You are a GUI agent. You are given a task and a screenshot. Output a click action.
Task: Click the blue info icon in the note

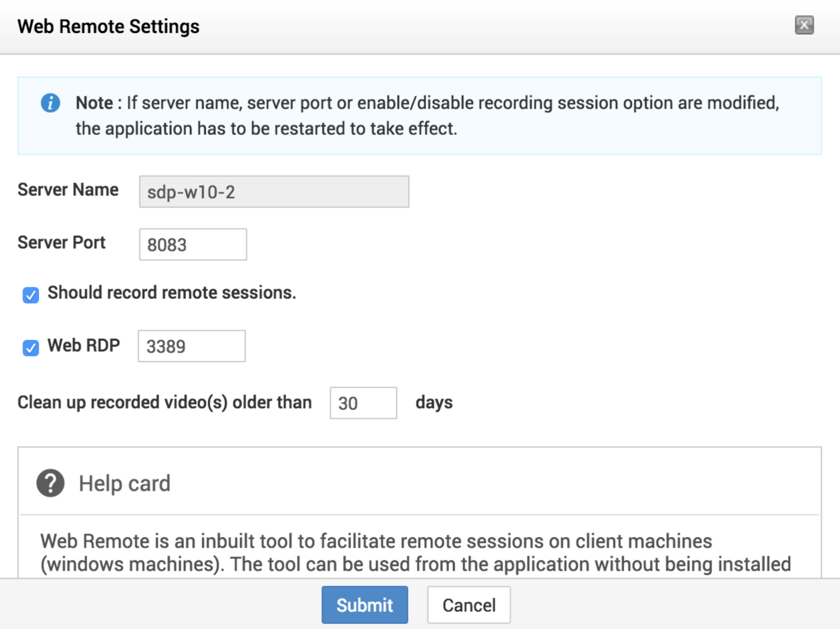(50, 103)
